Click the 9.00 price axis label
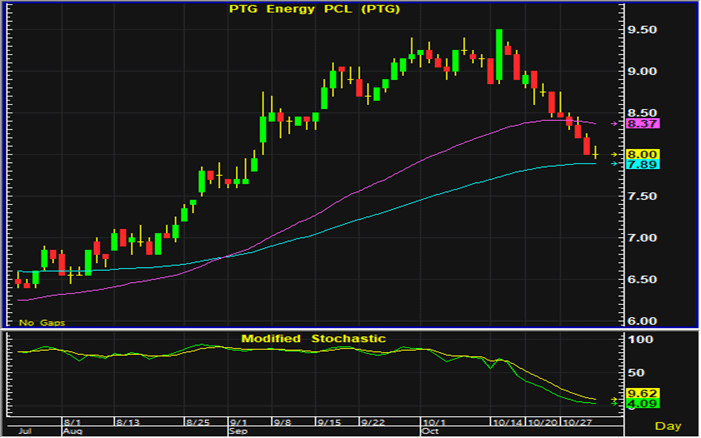 (642, 72)
